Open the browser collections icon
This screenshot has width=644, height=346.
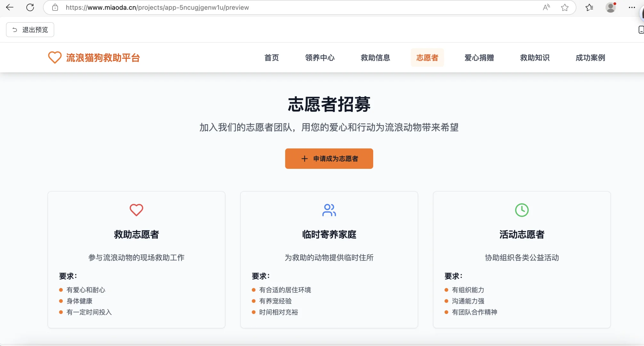tap(589, 7)
